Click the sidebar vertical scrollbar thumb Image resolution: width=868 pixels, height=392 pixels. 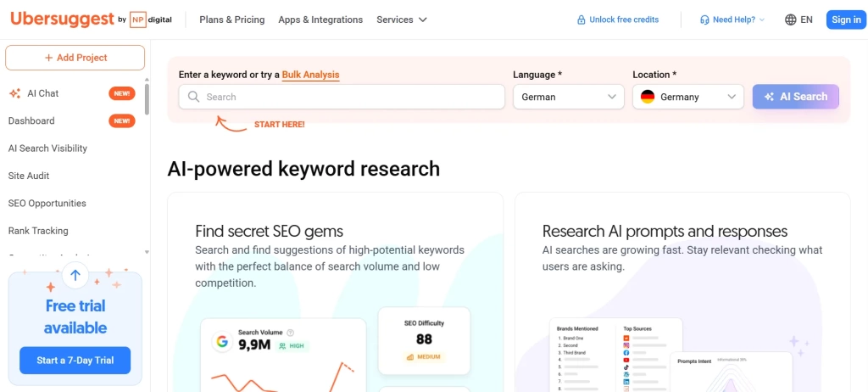tap(147, 98)
